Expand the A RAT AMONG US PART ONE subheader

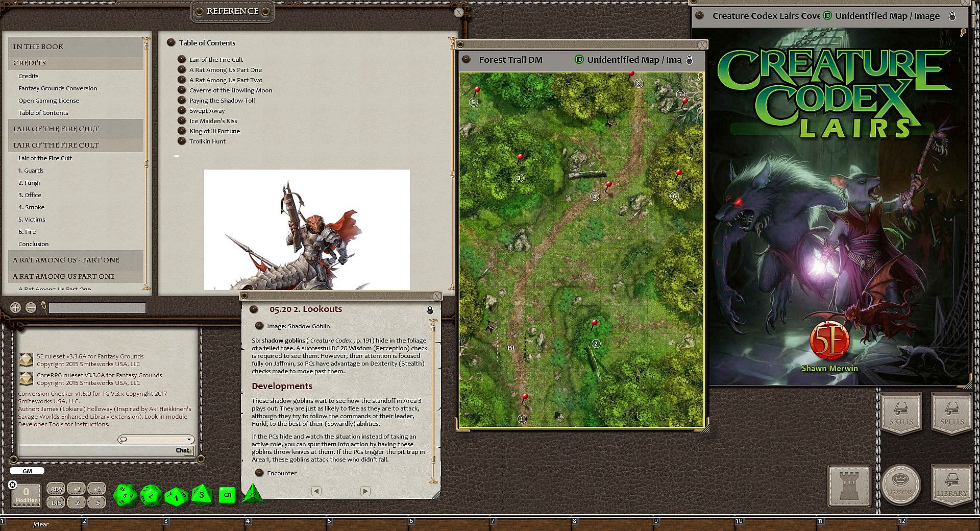pos(76,276)
